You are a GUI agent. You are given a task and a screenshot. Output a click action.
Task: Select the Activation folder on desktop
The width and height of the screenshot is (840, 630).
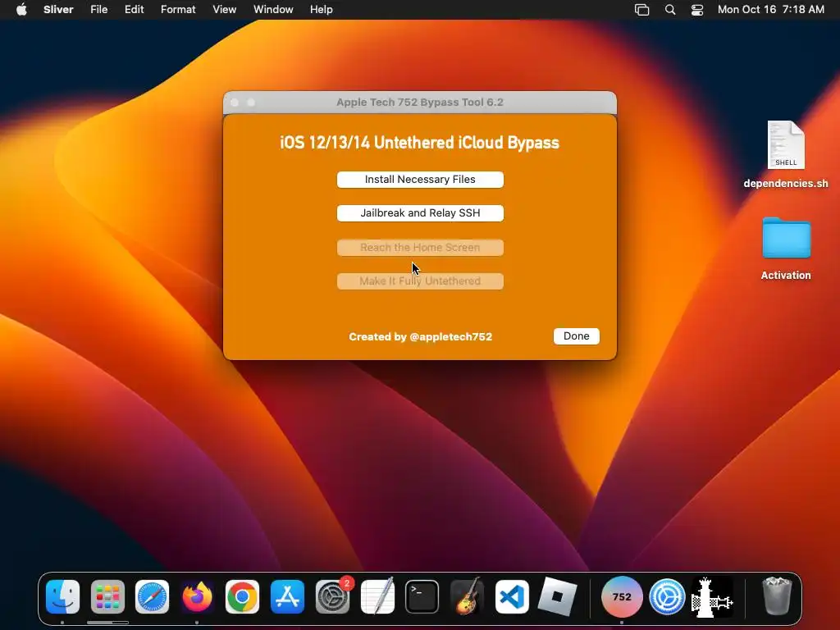[x=786, y=249]
